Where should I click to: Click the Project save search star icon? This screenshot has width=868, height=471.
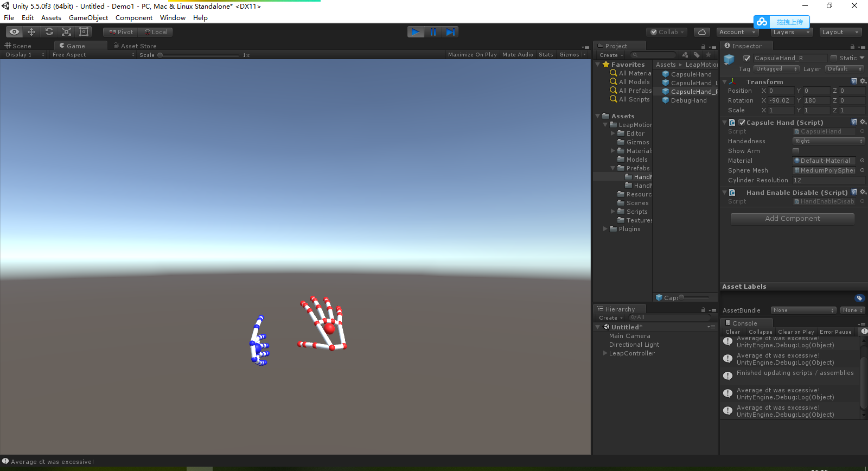click(708, 55)
